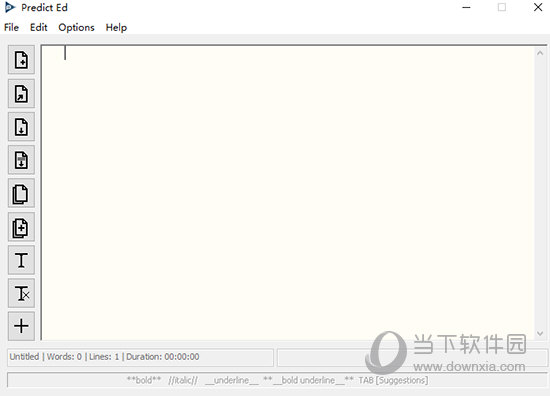Open the File menu
Screen dimensions: 550x396
(x=11, y=27)
